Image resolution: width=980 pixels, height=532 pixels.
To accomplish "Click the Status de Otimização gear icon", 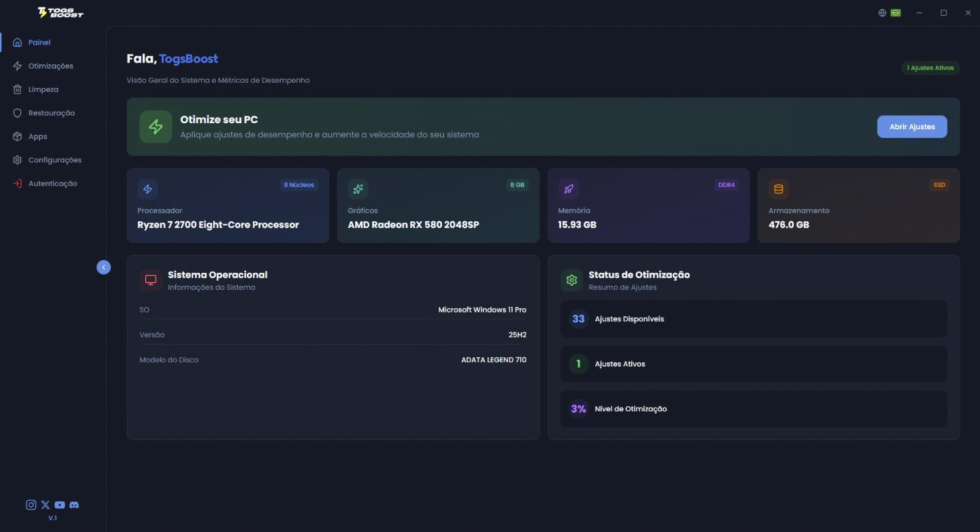I will [x=571, y=280].
